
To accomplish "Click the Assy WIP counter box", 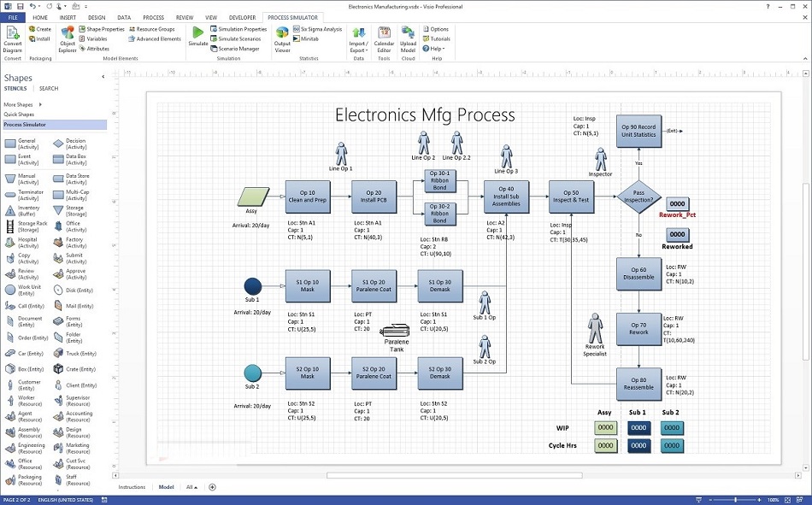I will [x=605, y=428].
